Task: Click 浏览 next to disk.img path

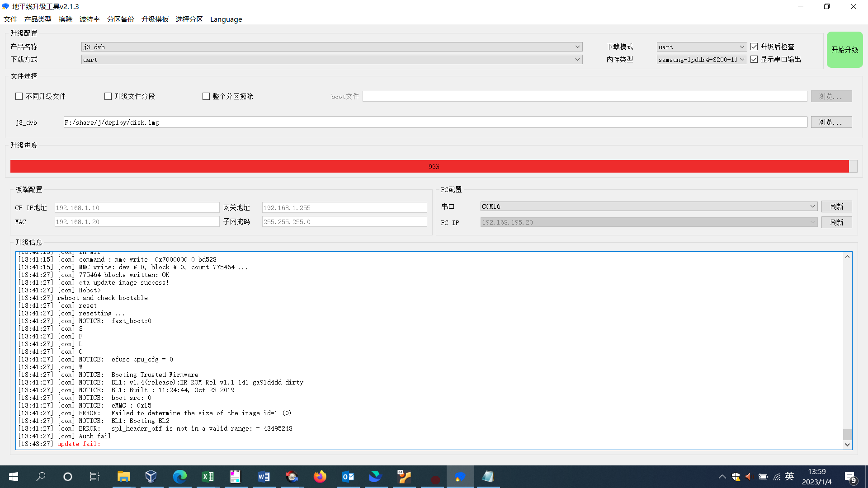Action: point(831,122)
